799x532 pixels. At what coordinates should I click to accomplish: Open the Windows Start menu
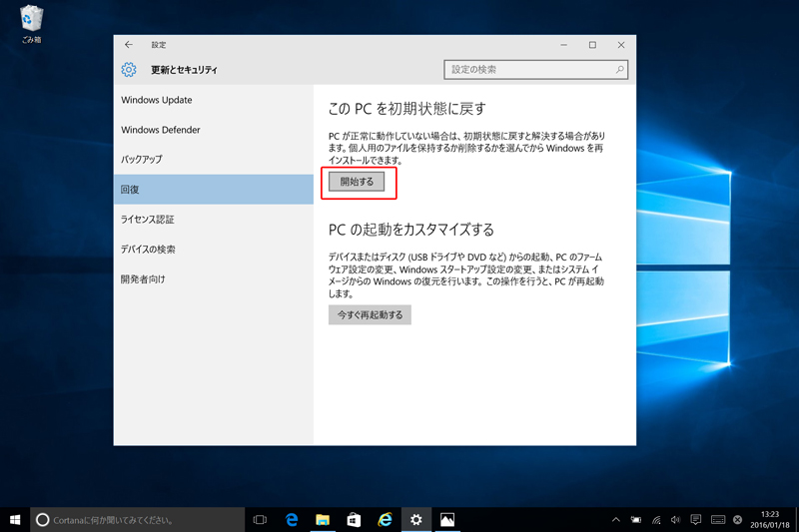tap(15, 520)
